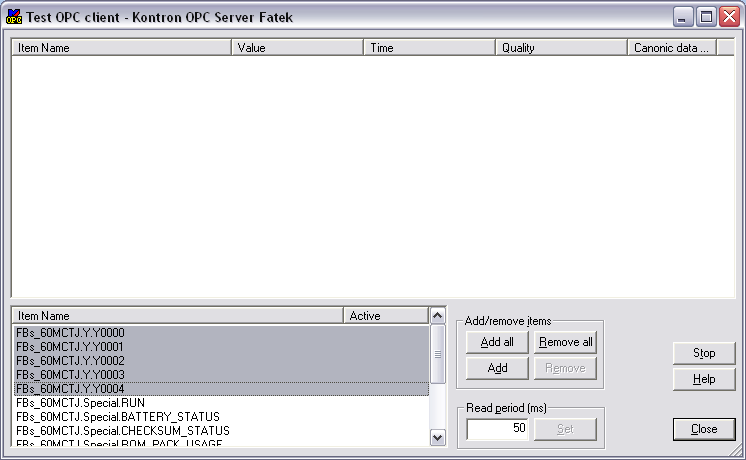Click the Add all button
746x460 pixels.
497,342
